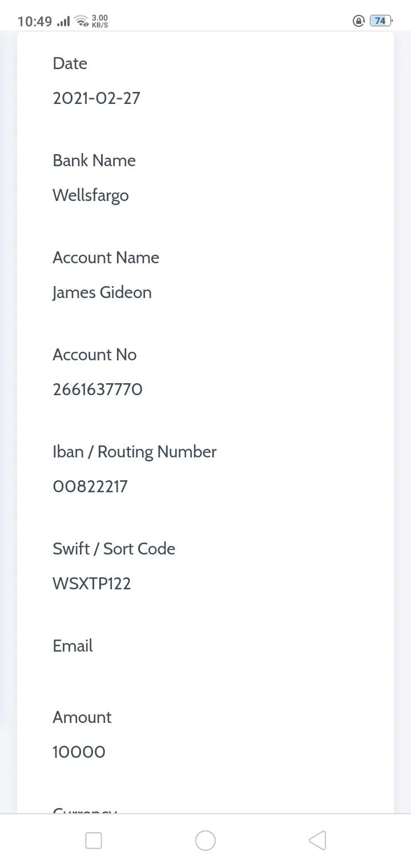Select the bank name Wellsfargo
Screen dimensions: 411x868
pyautogui.click(x=91, y=195)
